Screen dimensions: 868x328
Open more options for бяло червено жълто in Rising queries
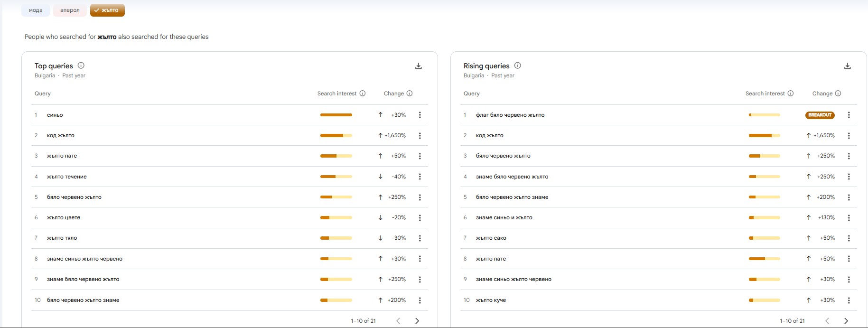point(849,156)
